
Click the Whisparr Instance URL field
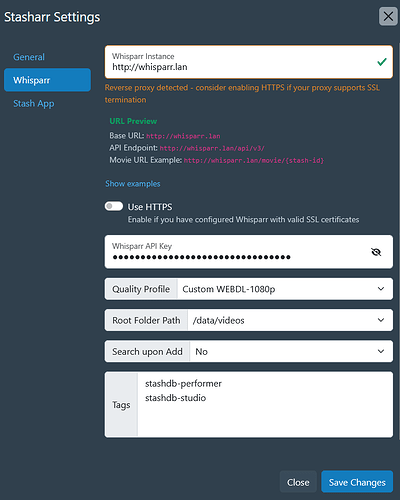(x=249, y=62)
